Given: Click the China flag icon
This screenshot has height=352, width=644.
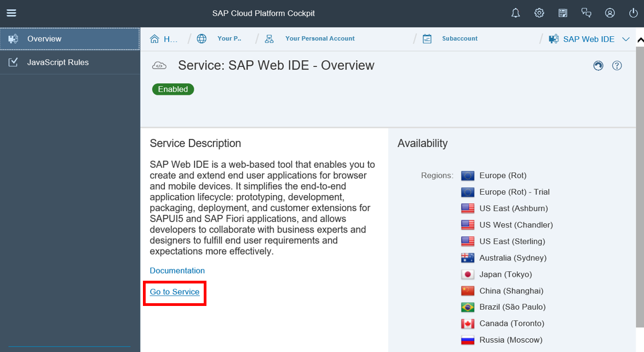Looking at the screenshot, I should point(468,291).
